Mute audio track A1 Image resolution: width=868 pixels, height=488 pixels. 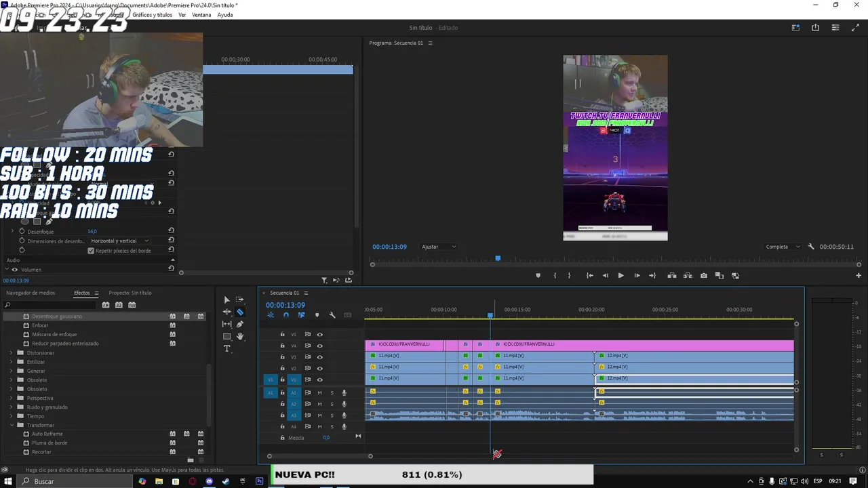(319, 392)
